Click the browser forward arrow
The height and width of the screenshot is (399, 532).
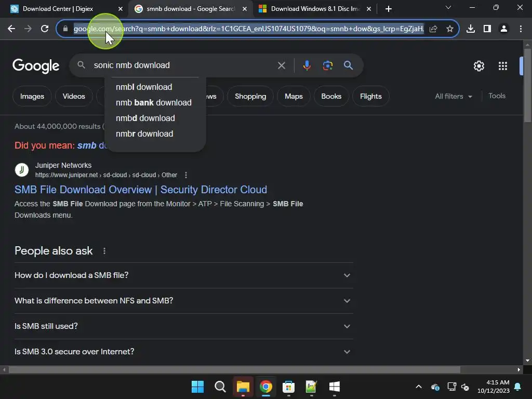point(28,29)
